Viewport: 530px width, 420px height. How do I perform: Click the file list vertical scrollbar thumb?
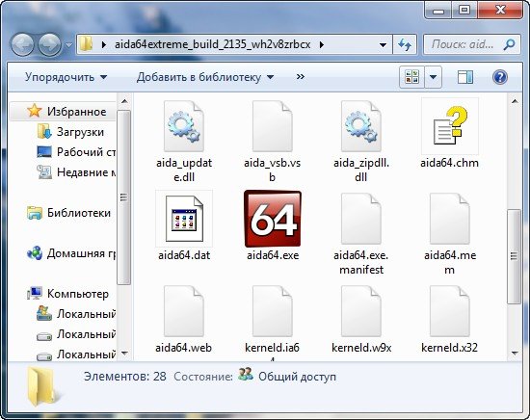click(x=515, y=256)
